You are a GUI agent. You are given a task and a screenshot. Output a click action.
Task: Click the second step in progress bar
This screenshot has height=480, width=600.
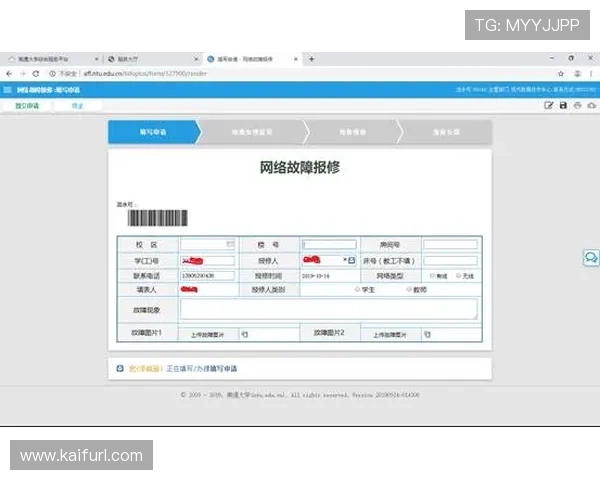[x=252, y=132]
